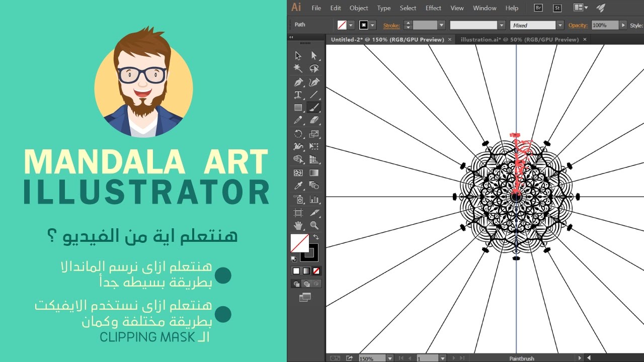644x362 pixels.
Task: Select the Zoom tool
Action: coord(314,226)
